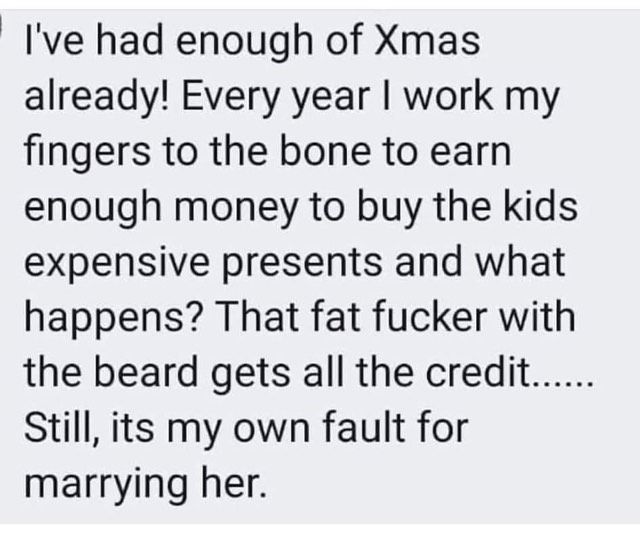Screen dimensions: 640x533
Task: Click the word "credit" before the ellipsis
Action: click(476, 371)
